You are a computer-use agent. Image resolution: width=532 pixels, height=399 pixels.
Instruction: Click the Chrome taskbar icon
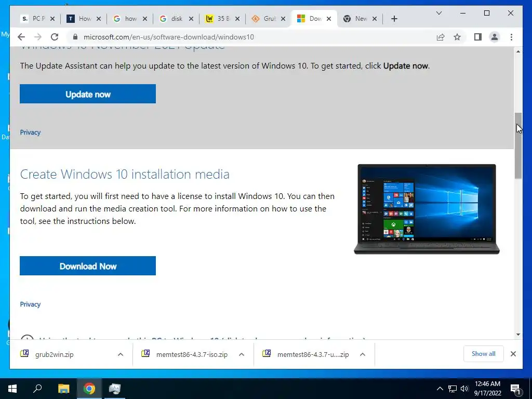(x=89, y=389)
